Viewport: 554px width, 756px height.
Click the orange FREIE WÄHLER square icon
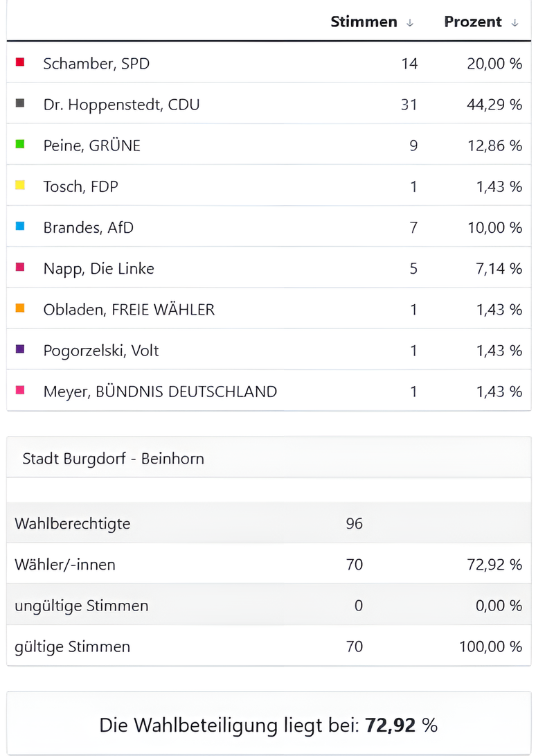point(19,308)
